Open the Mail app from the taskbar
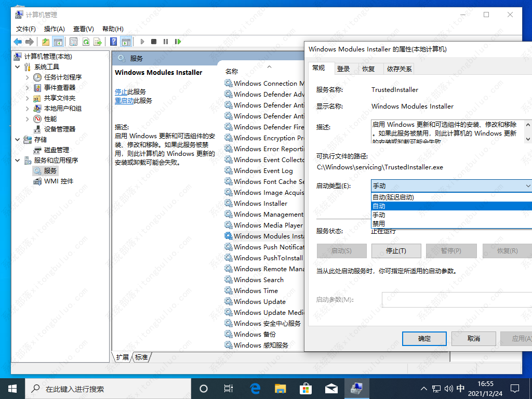The height and width of the screenshot is (399, 532). pos(331,388)
